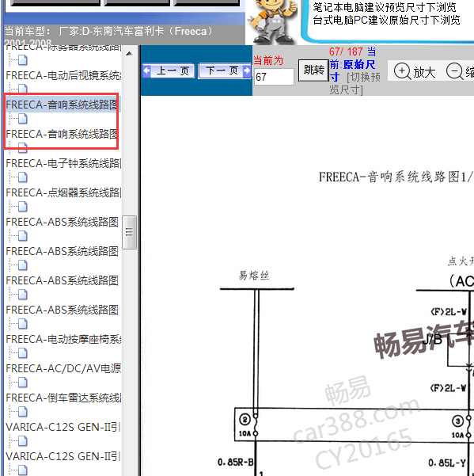This screenshot has width=474, height=476.
Task: Click diagram title FREECA-音响系统线路图1
Action: [396, 177]
